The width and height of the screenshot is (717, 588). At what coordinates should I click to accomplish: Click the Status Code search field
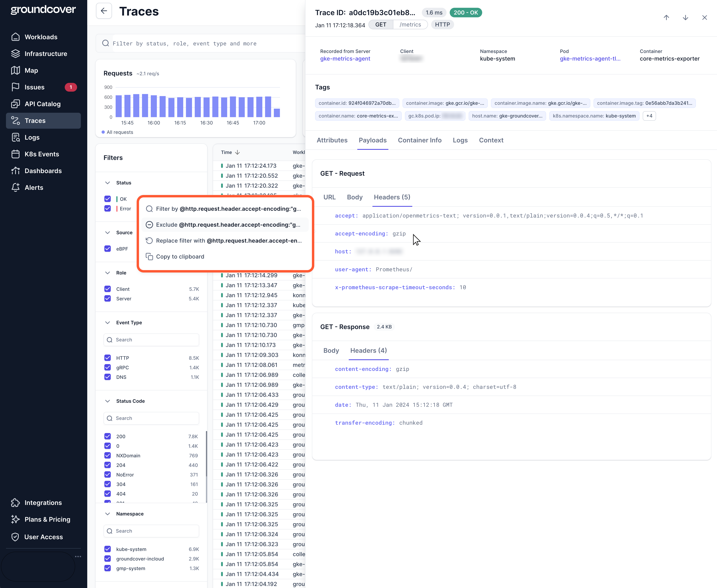click(151, 418)
